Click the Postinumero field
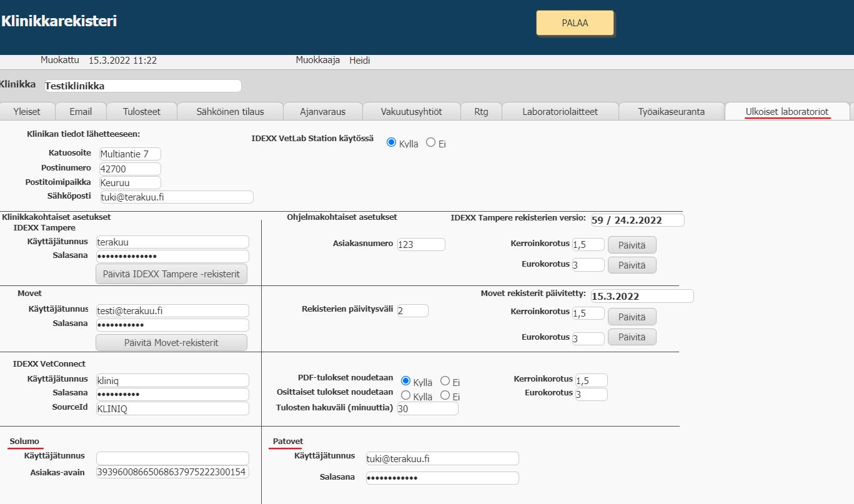Screen dimensions: 854x504 pos(130,169)
